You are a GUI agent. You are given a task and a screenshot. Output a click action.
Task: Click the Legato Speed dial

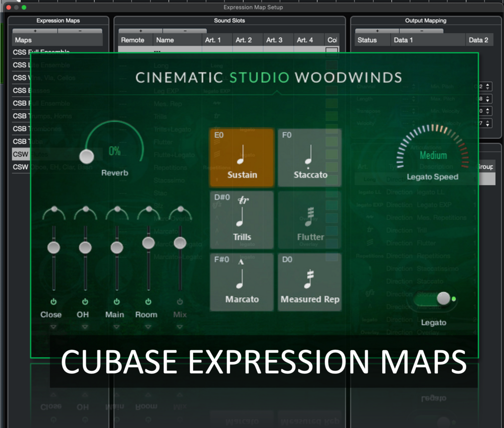click(x=433, y=146)
